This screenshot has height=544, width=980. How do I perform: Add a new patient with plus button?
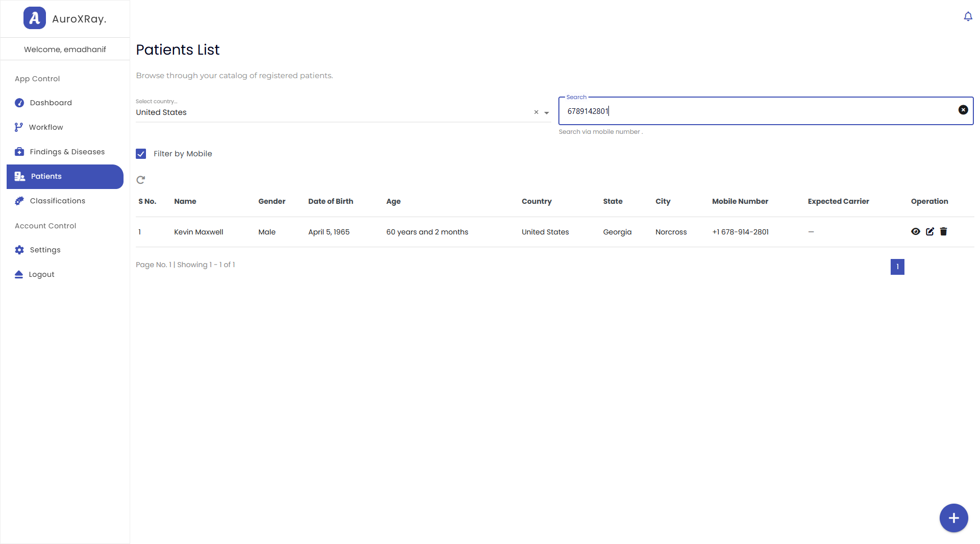tap(953, 517)
